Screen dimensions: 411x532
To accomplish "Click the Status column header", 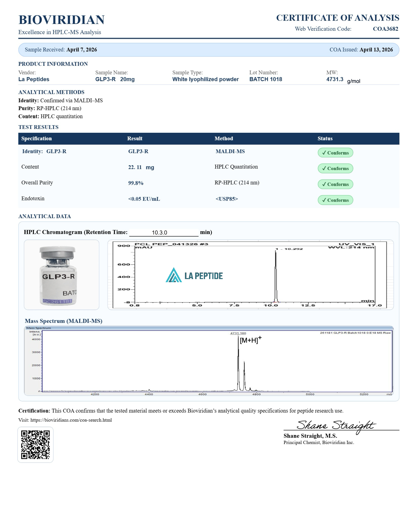I will [325, 139].
